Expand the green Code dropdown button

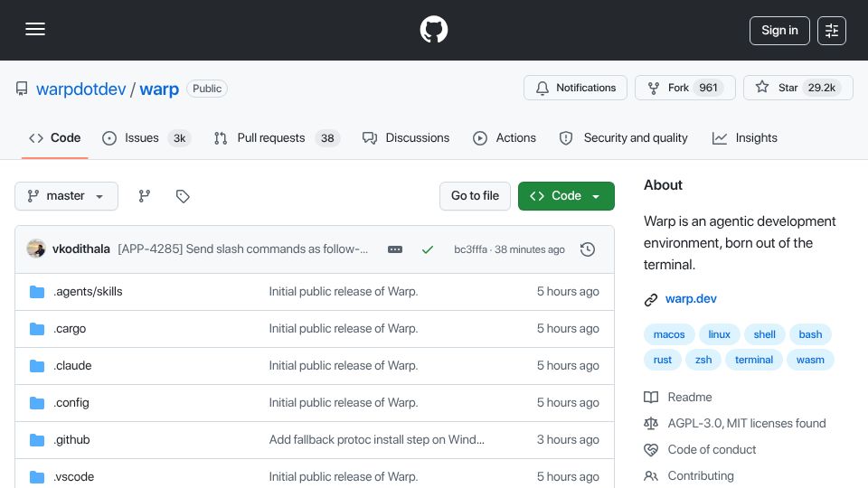(566, 196)
